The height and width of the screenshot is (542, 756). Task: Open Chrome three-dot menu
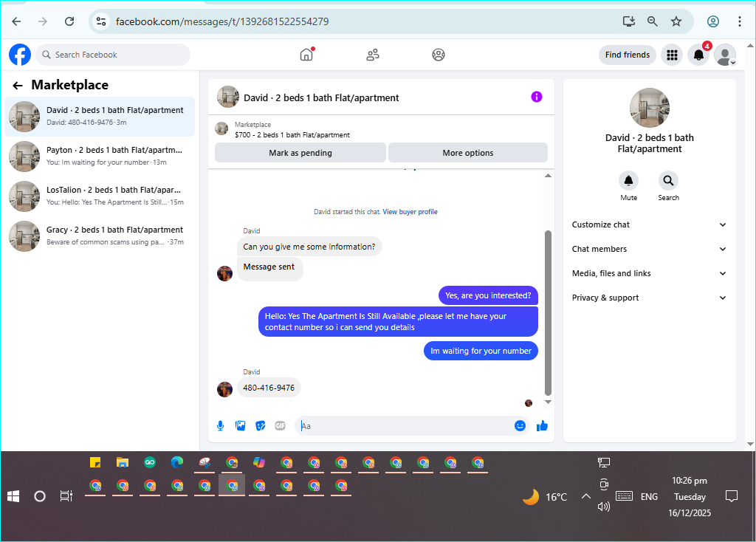pos(740,21)
